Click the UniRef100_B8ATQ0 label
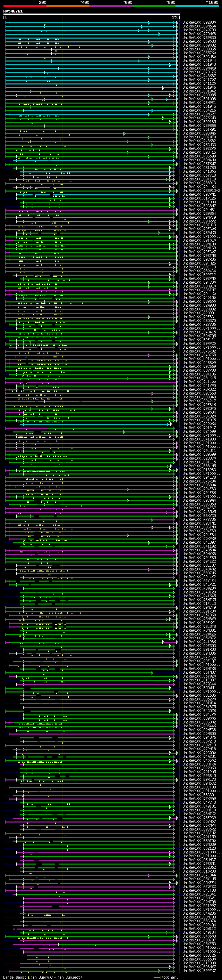Viewport: 222px width, 980px height. [199, 840]
